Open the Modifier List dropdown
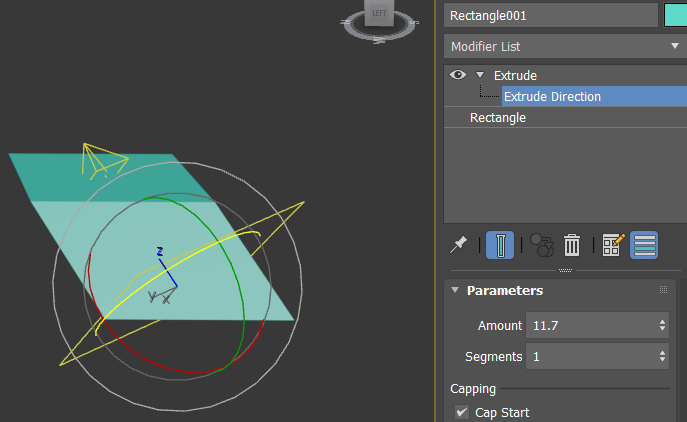The image size is (687, 422). point(565,46)
